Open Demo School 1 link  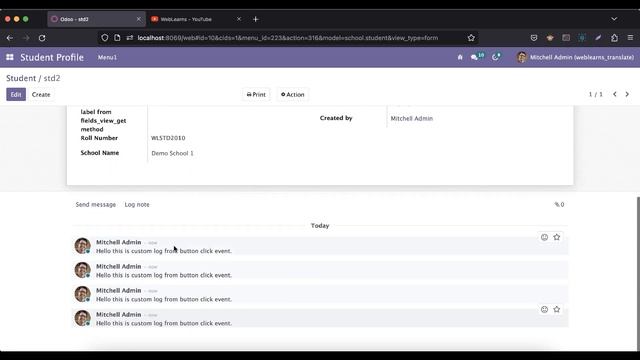tap(172, 153)
